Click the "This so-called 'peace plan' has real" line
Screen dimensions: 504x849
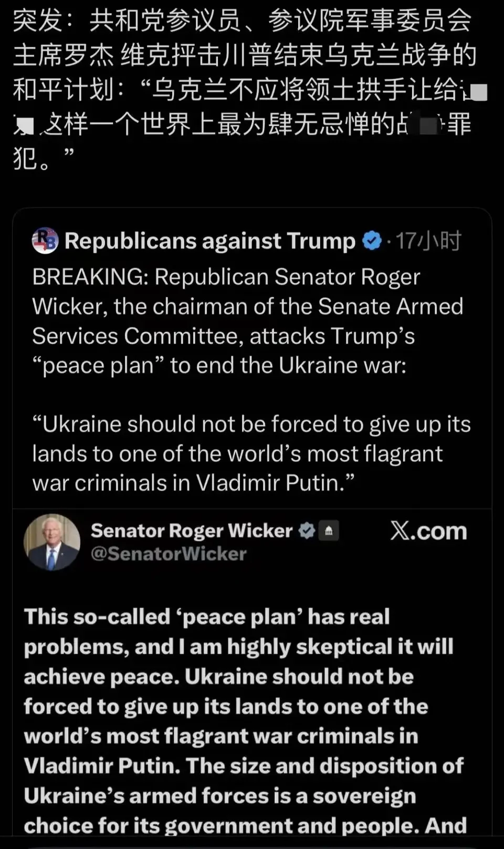pos(207,617)
